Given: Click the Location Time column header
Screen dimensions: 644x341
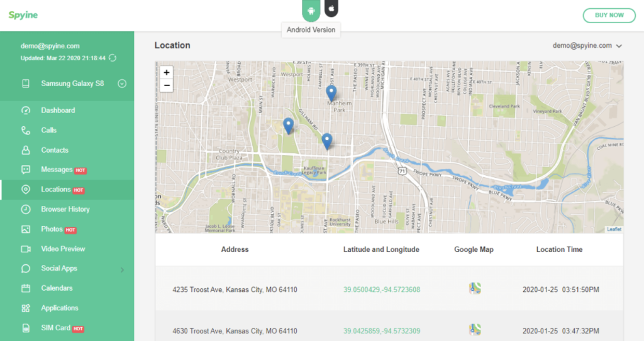Looking at the screenshot, I should [x=559, y=249].
